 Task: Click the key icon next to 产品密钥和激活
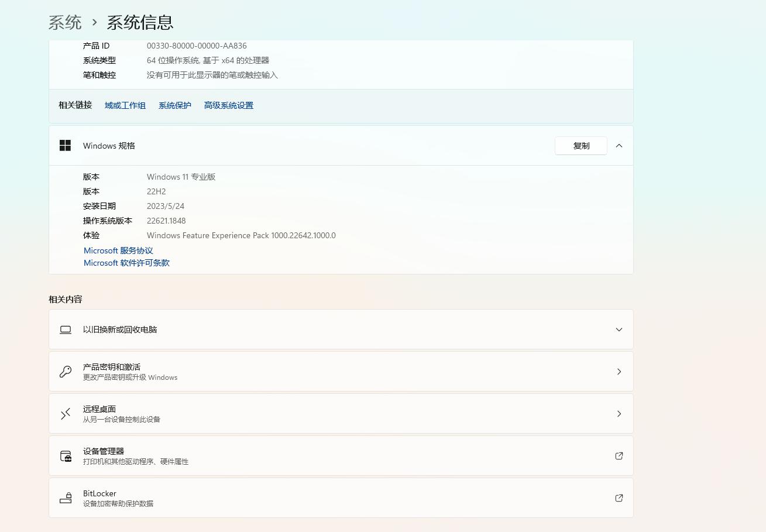point(65,371)
